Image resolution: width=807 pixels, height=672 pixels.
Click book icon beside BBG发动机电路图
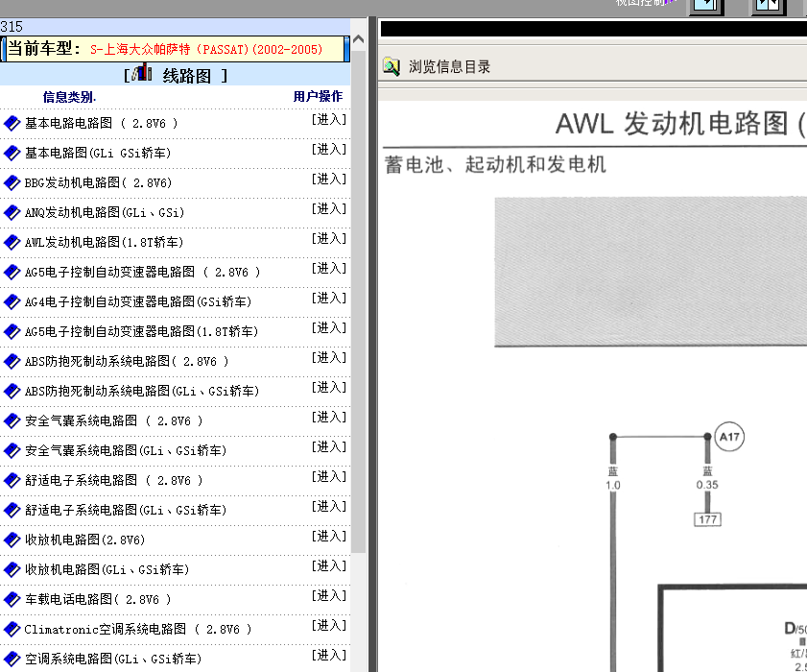(x=12, y=182)
